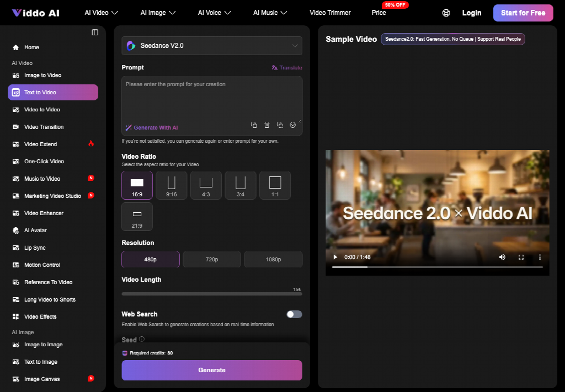Click Generate With AI
Viewport: 565px width, 392px height.
(x=152, y=128)
